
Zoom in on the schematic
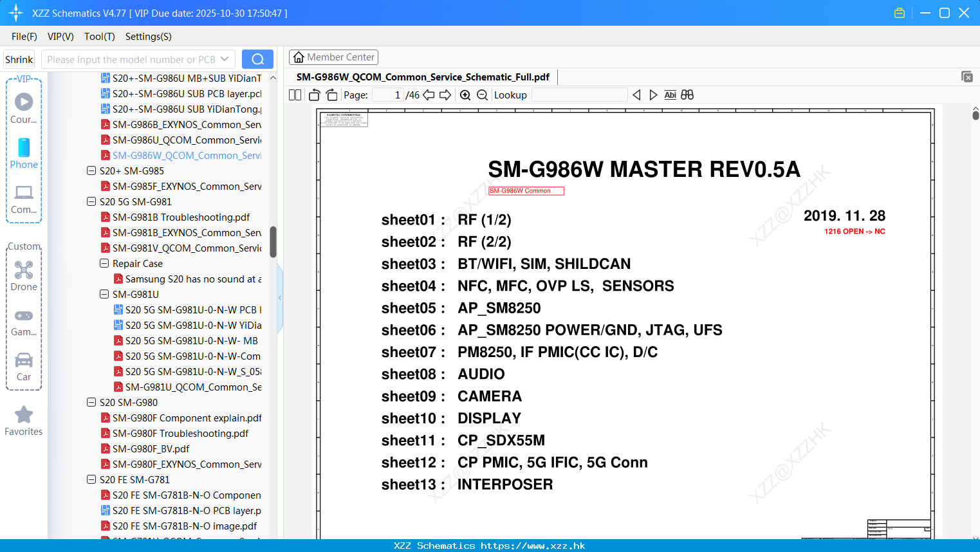(x=465, y=95)
